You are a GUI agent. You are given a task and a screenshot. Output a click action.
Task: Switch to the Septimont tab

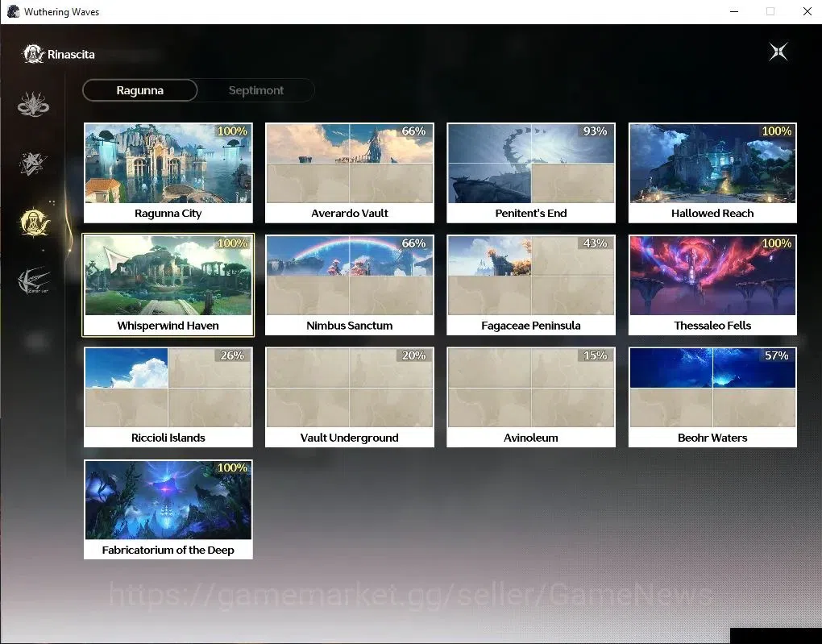(x=255, y=90)
